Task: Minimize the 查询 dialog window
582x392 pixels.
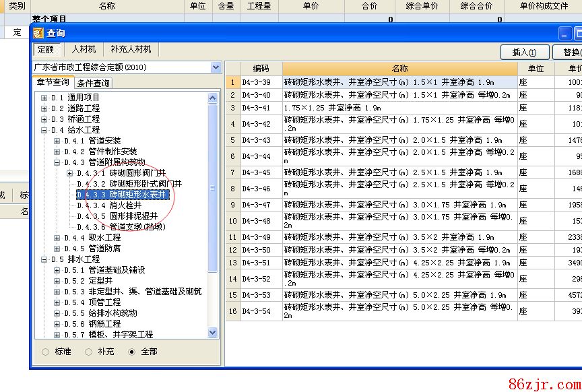Action: pyautogui.click(x=565, y=33)
